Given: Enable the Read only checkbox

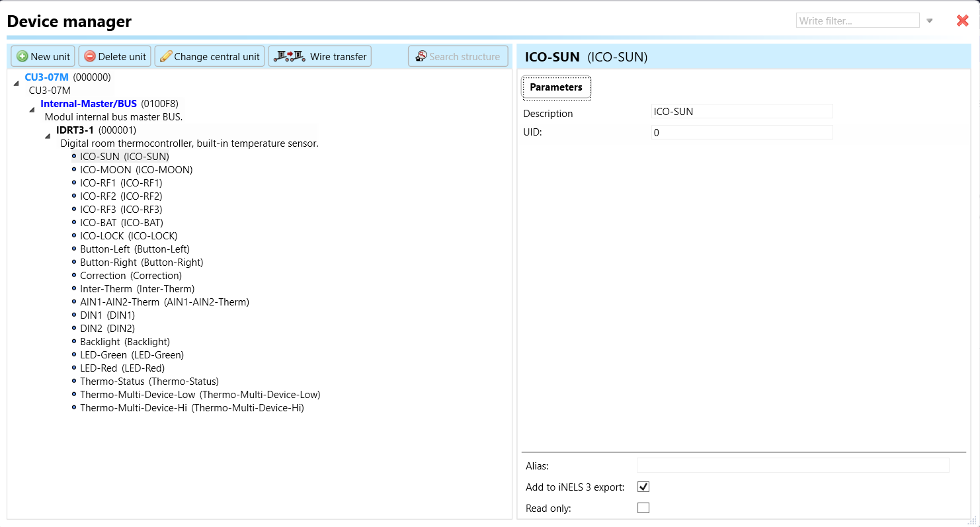Looking at the screenshot, I should click(643, 508).
